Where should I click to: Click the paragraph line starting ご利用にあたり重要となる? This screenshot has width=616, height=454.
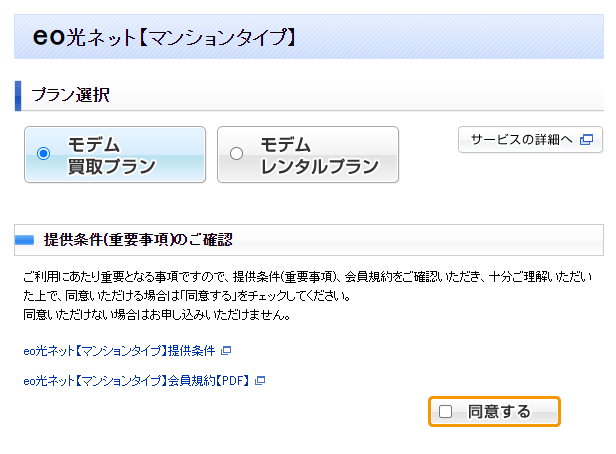tap(308, 277)
